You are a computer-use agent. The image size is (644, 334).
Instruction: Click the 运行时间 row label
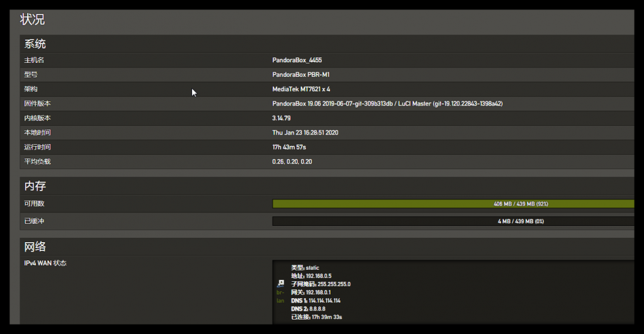pyautogui.click(x=37, y=147)
